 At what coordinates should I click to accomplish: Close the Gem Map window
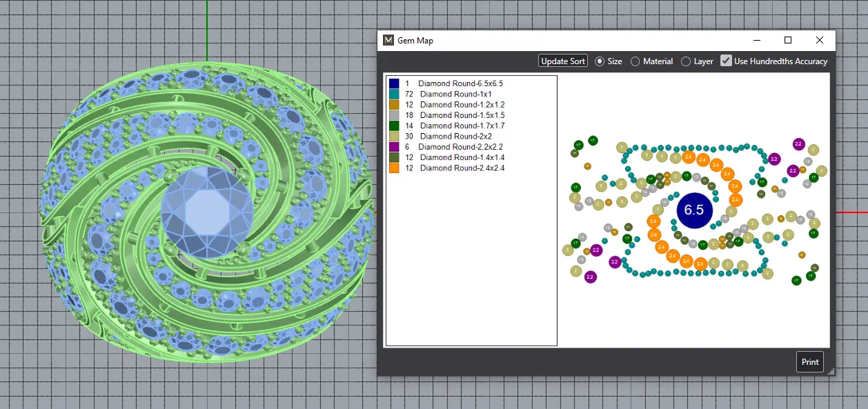tap(820, 41)
